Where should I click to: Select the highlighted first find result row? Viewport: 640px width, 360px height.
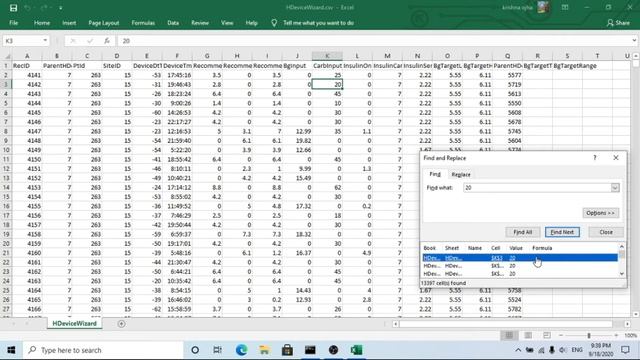tap(520, 258)
